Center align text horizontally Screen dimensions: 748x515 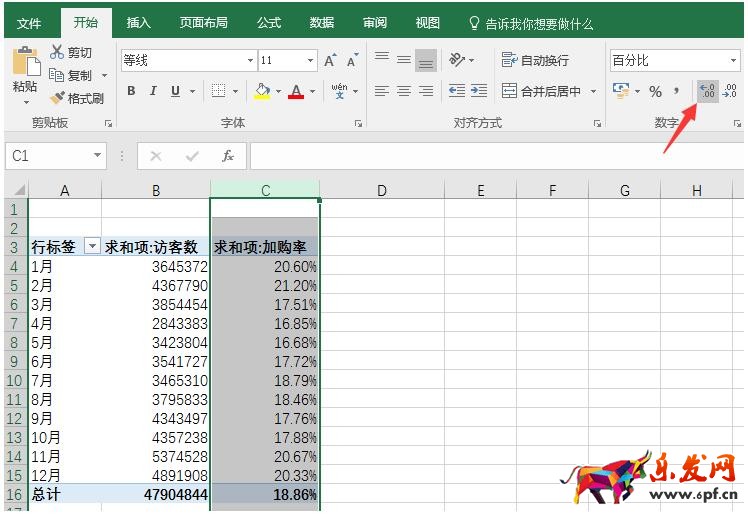coord(404,92)
